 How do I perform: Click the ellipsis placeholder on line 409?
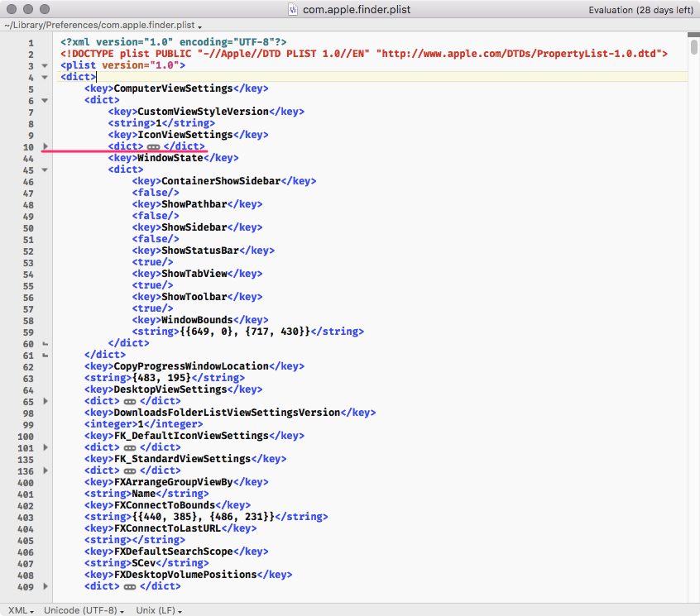click(129, 587)
